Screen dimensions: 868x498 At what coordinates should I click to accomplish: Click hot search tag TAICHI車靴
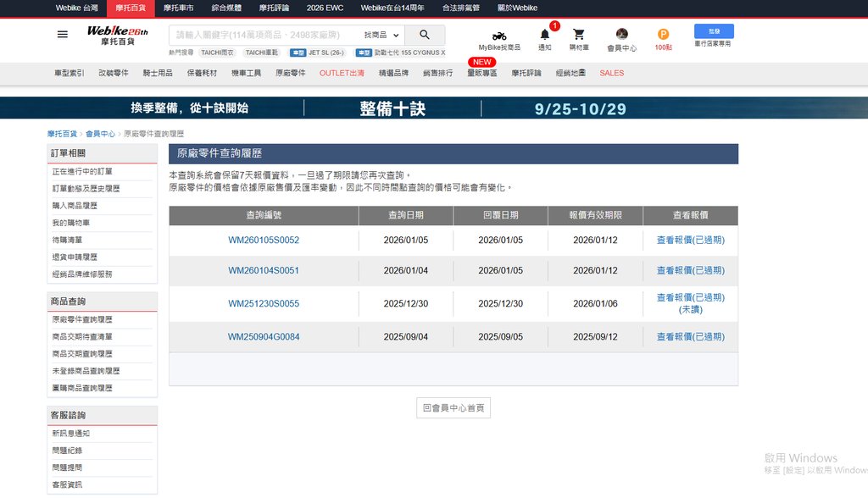(262, 53)
